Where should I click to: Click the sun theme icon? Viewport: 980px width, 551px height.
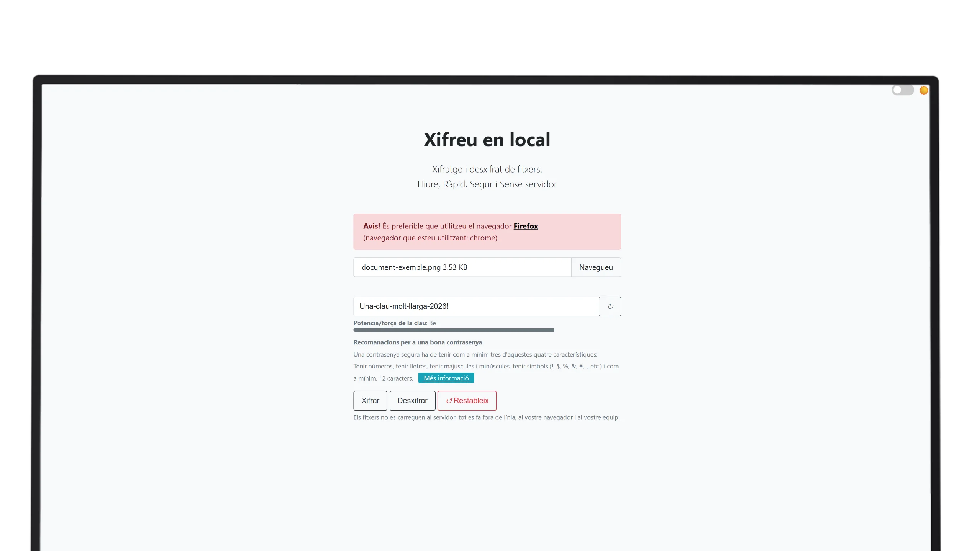click(x=924, y=90)
